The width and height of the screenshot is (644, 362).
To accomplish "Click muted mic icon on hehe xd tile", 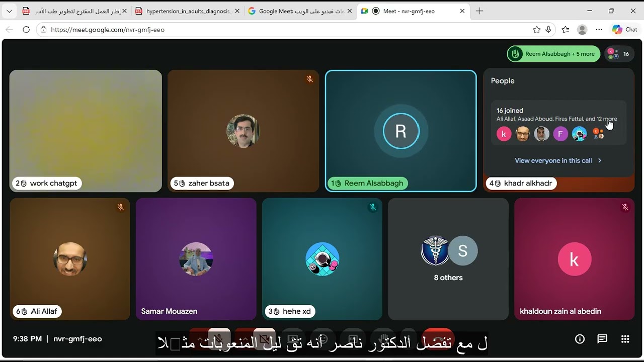I will click(x=373, y=207).
